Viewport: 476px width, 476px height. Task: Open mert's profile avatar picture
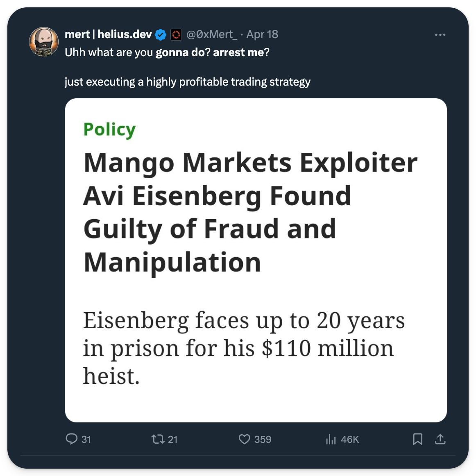(43, 42)
